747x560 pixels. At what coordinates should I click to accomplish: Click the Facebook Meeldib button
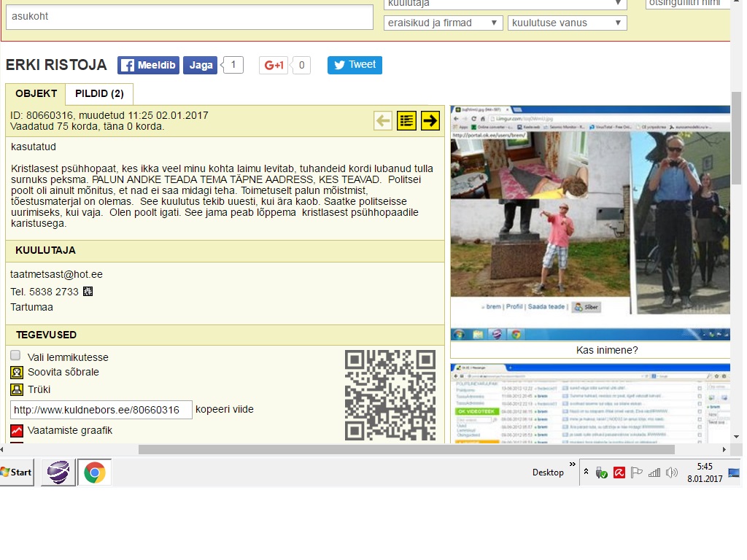[x=149, y=65]
